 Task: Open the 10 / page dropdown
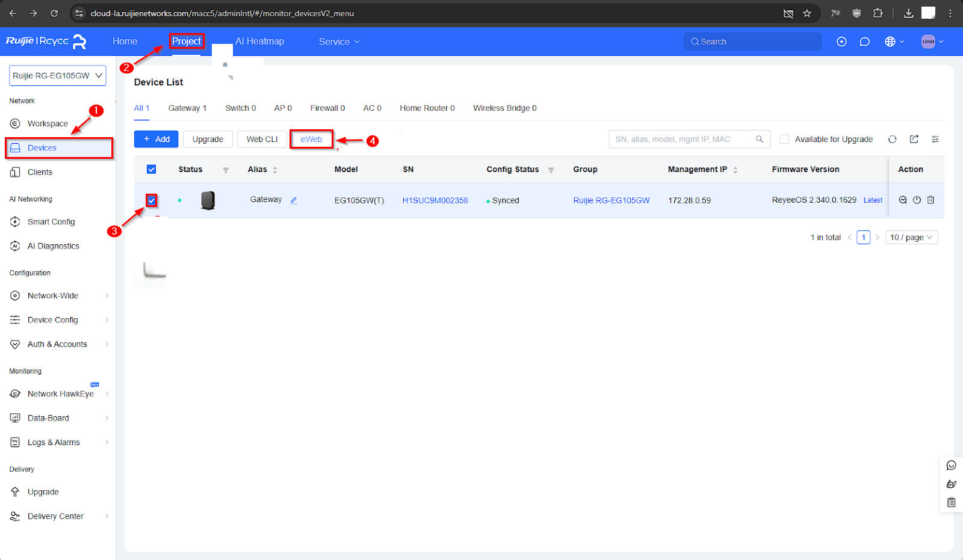tap(911, 238)
